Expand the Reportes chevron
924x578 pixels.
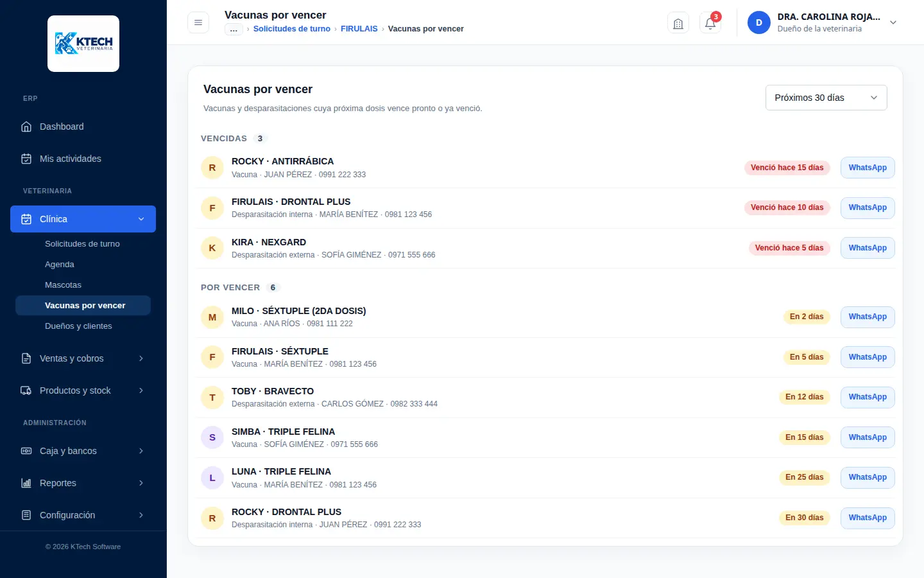[141, 483]
